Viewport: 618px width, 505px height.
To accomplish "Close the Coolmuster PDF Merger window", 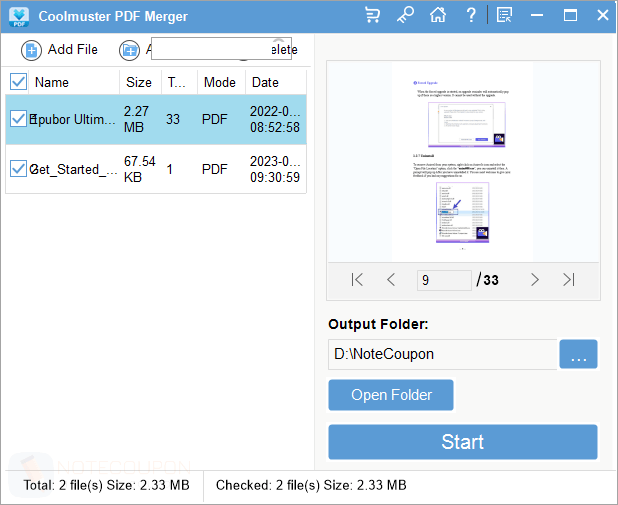I will click(603, 15).
